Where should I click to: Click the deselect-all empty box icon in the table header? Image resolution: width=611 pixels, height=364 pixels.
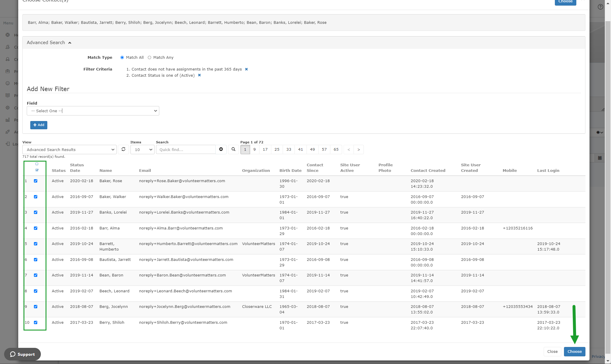[37, 164]
